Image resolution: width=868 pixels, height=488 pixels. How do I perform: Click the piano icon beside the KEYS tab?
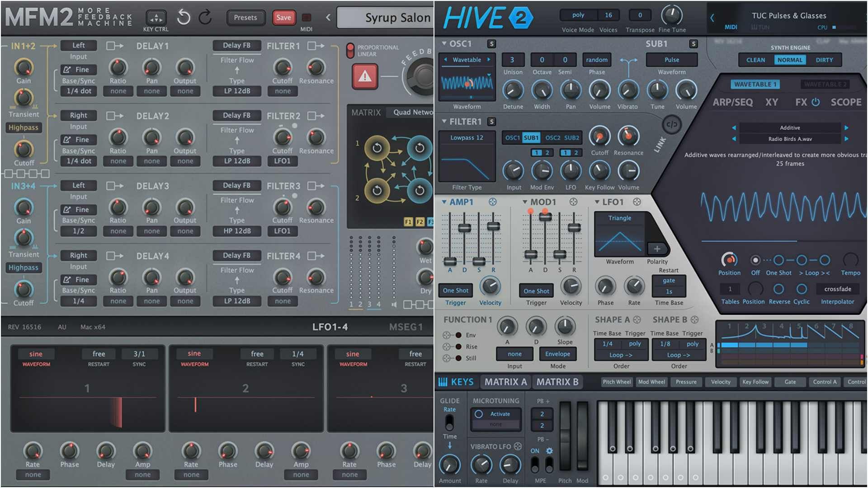(444, 382)
